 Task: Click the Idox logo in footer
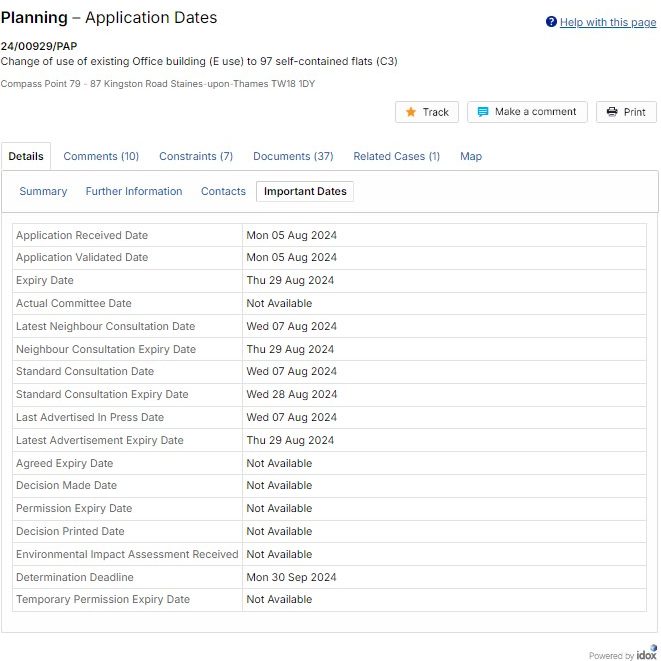coord(646,655)
